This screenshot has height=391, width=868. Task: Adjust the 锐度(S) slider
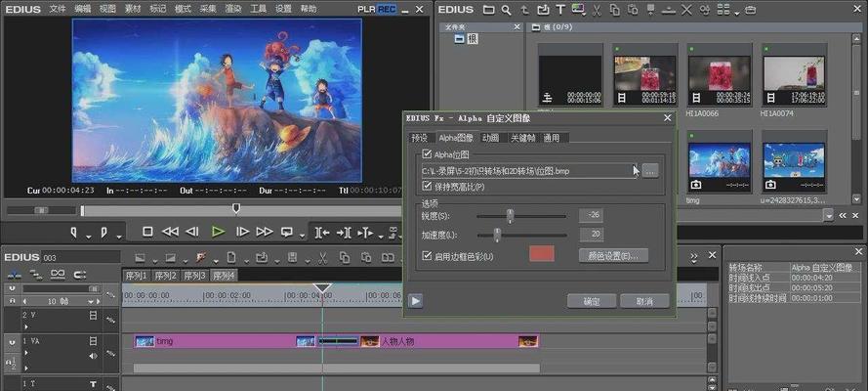coord(510,215)
